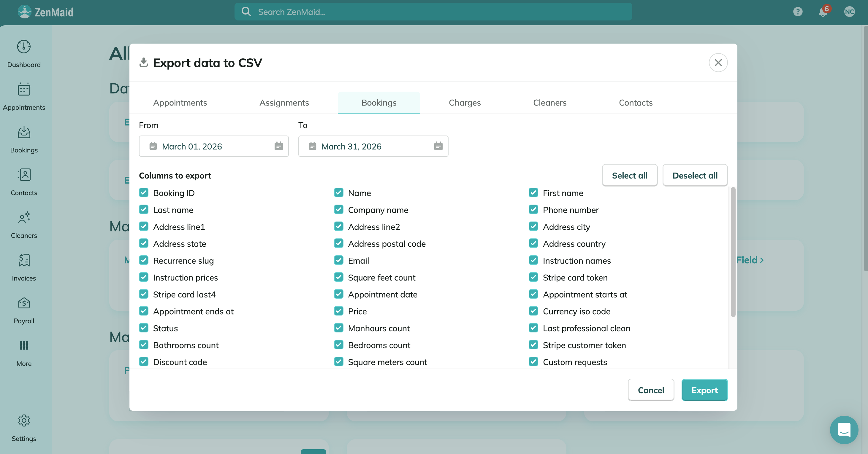Screen dimensions: 868x454
Task: Click the To date field
Action: [373, 146]
